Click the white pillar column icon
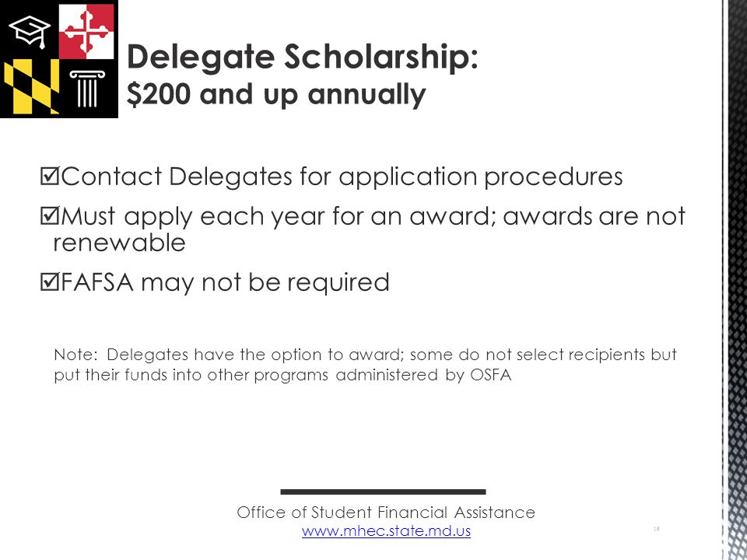Image resolution: width=747 pixels, height=560 pixels. [x=87, y=89]
